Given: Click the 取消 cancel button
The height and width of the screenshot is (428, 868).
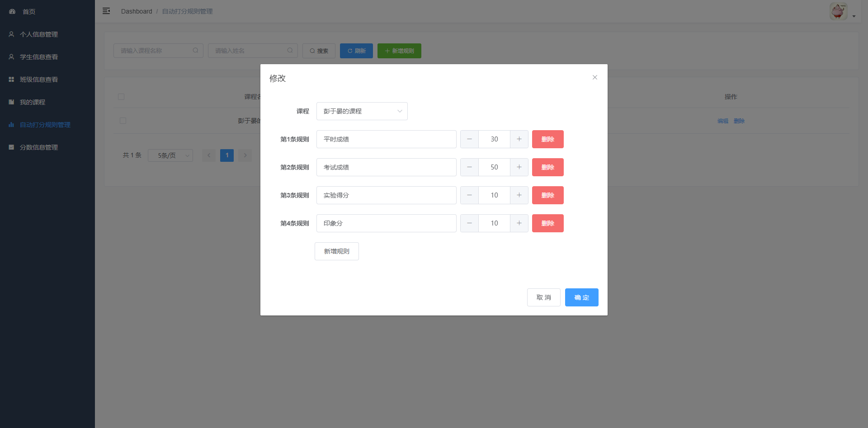Looking at the screenshot, I should click(543, 297).
